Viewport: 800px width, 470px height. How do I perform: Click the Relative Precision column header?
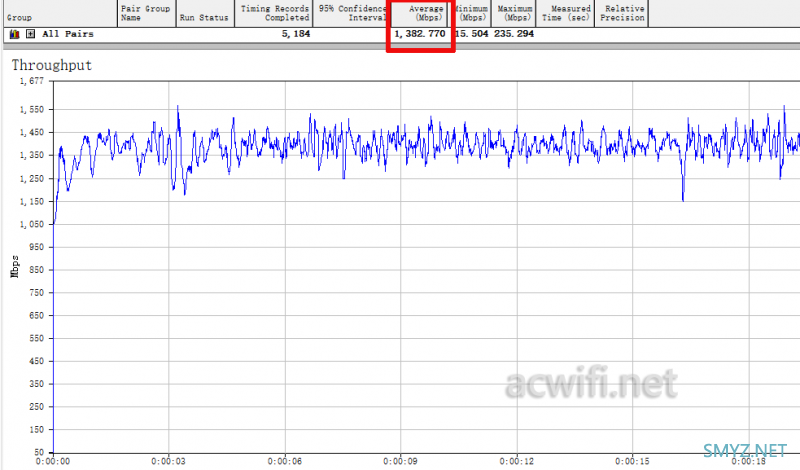[x=621, y=14]
